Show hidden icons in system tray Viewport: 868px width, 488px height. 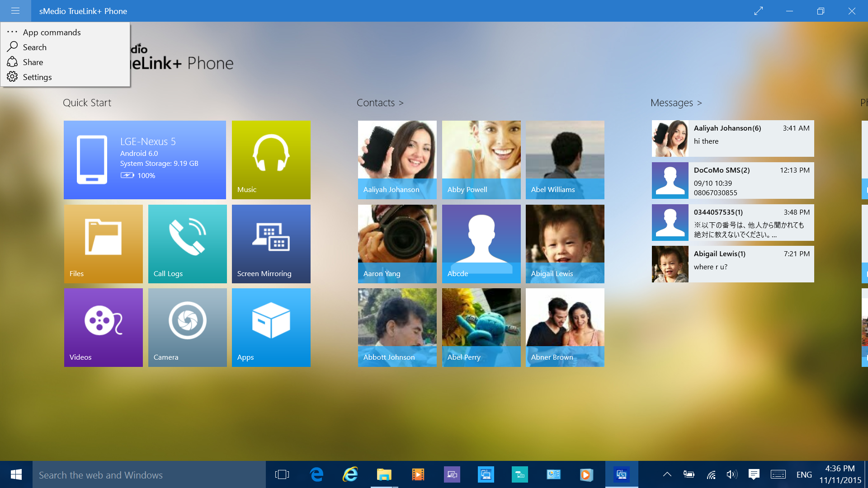coord(667,474)
